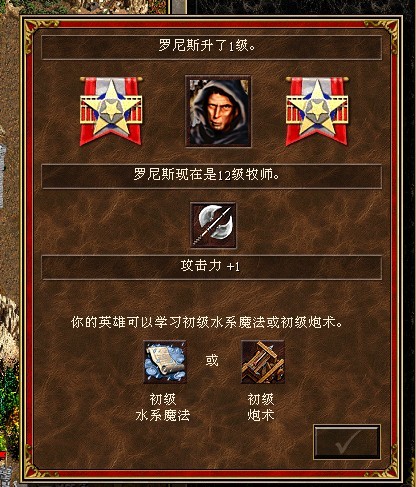Image resolution: width=416 pixels, height=487 pixels.
Task: Click the left star medal banner
Action: tap(111, 111)
